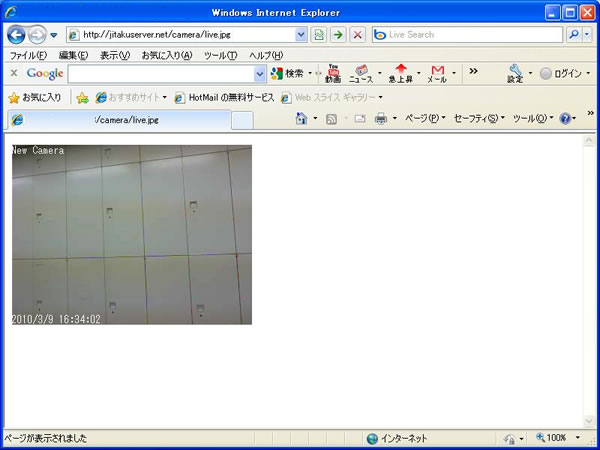The image size is (600, 450).
Task: Click the 設定 wrench icon
Action: pyautogui.click(x=515, y=73)
